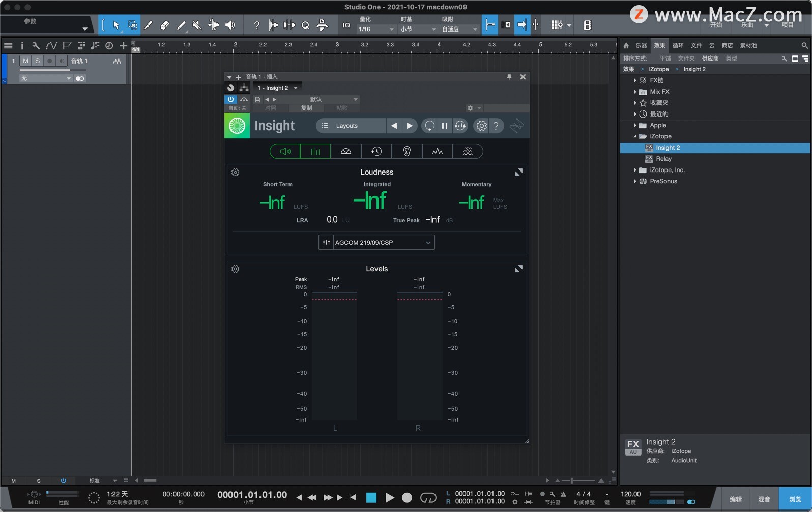Click the IQ input quantize button
Screen dimensions: 812x512
tap(346, 25)
